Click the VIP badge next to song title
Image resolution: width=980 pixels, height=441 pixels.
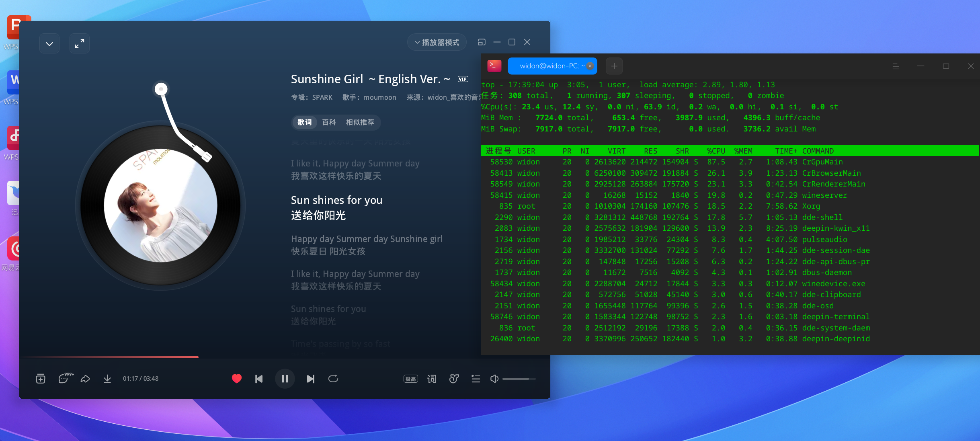tap(463, 79)
